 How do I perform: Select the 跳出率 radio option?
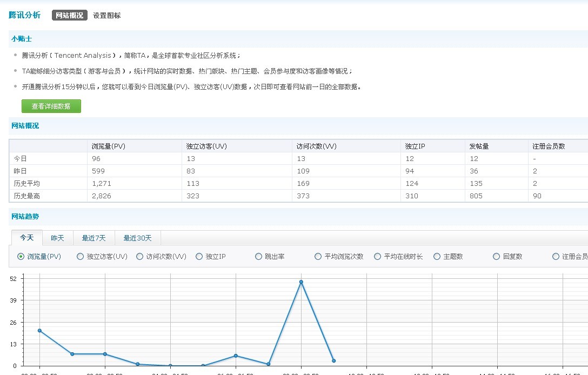[258, 257]
